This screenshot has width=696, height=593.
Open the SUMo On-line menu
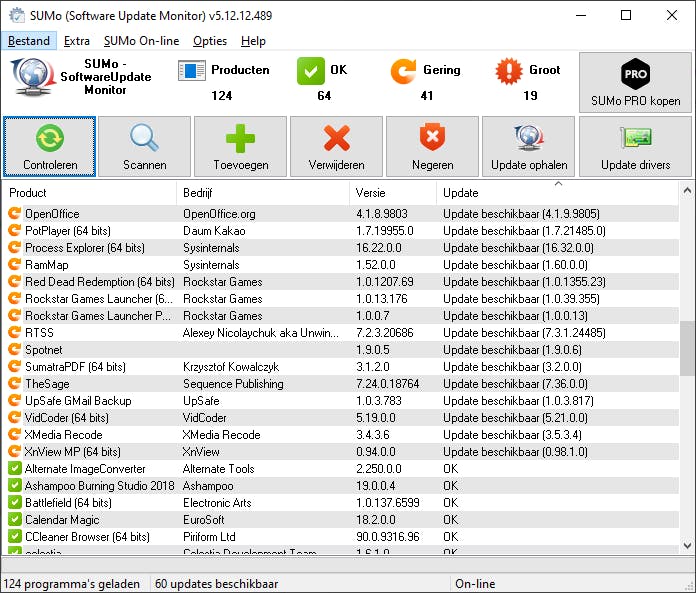coord(142,41)
